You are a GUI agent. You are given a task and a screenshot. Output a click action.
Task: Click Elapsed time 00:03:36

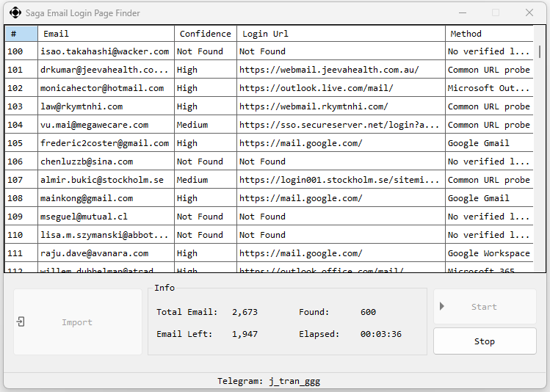pos(381,334)
